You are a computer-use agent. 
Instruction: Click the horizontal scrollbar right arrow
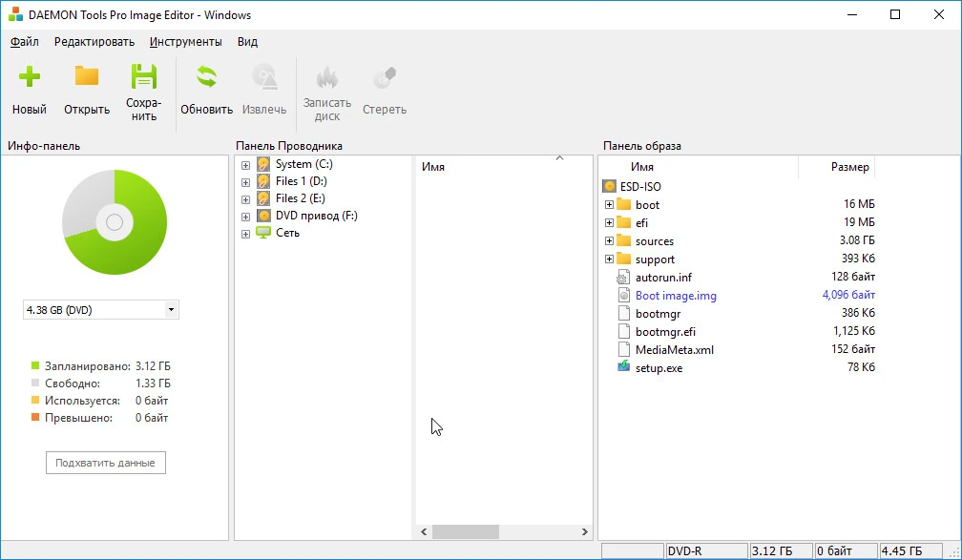click(585, 531)
